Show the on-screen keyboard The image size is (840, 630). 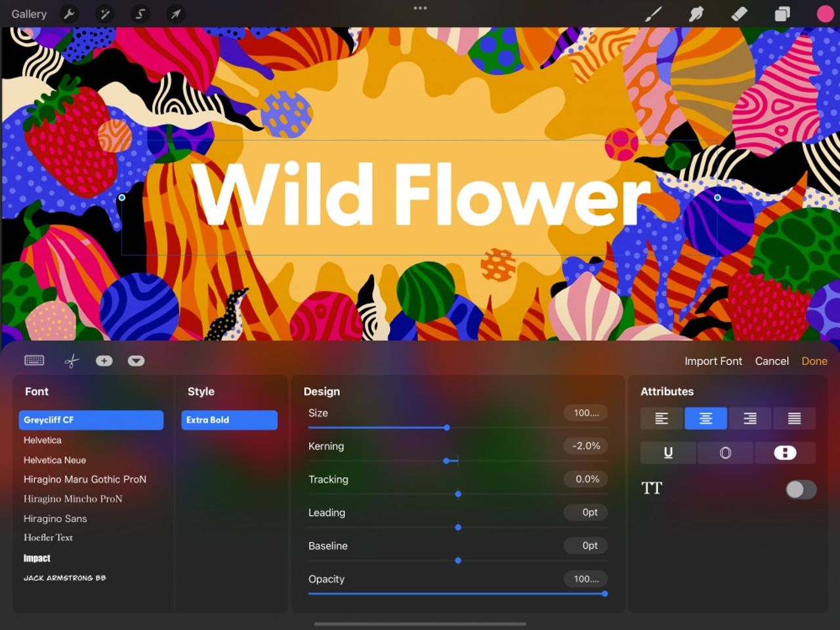click(35, 360)
